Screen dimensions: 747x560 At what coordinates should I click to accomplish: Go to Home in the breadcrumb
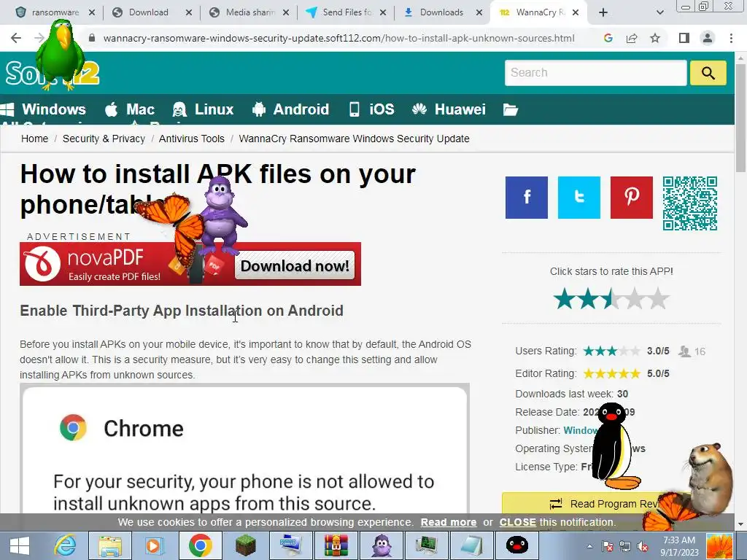(x=34, y=139)
